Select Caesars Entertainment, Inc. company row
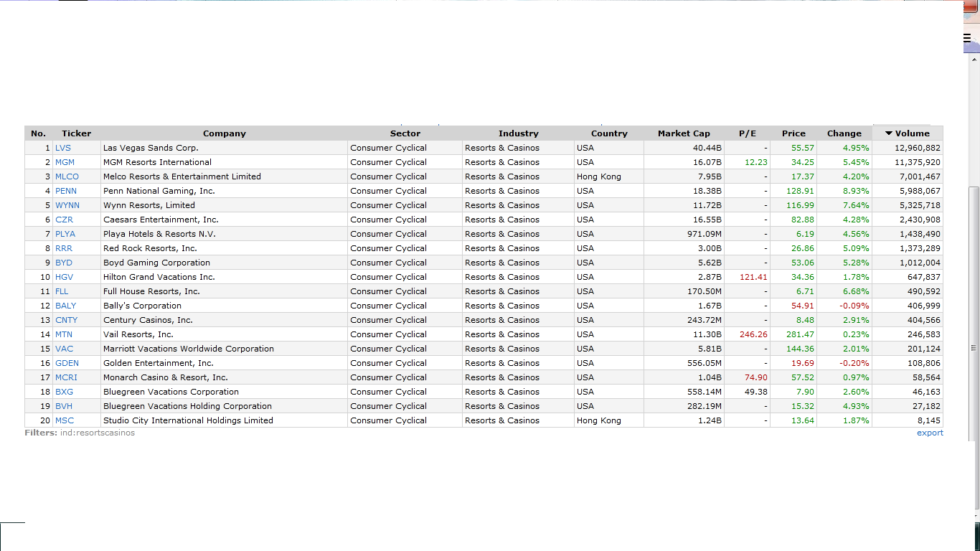 point(161,220)
